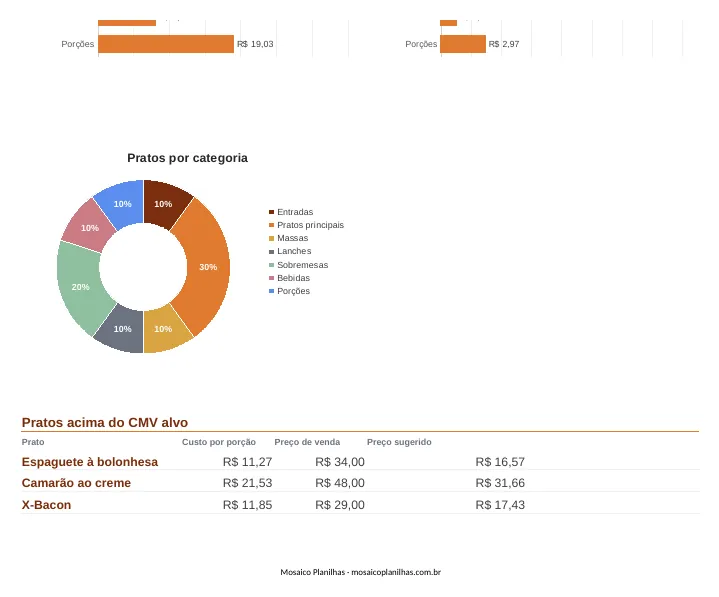Select the dark brown 10% Entradas slice
This screenshot has height=597, width=719.
tap(165, 203)
